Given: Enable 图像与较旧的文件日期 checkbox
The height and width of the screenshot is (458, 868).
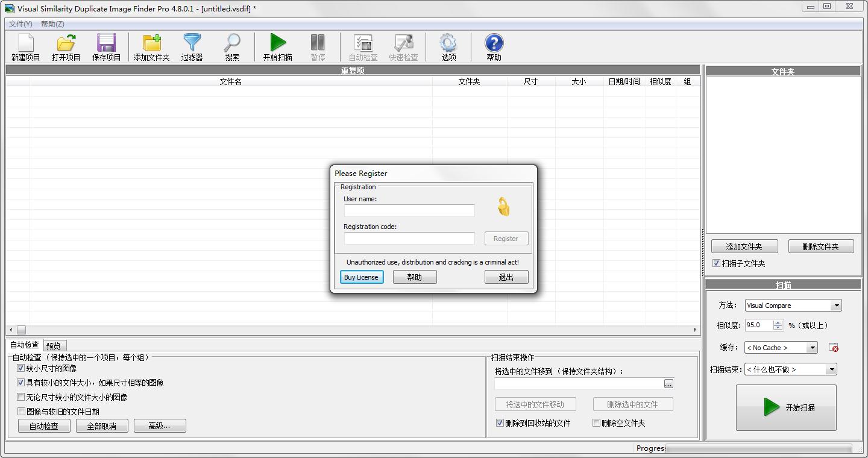Looking at the screenshot, I should coord(20,412).
